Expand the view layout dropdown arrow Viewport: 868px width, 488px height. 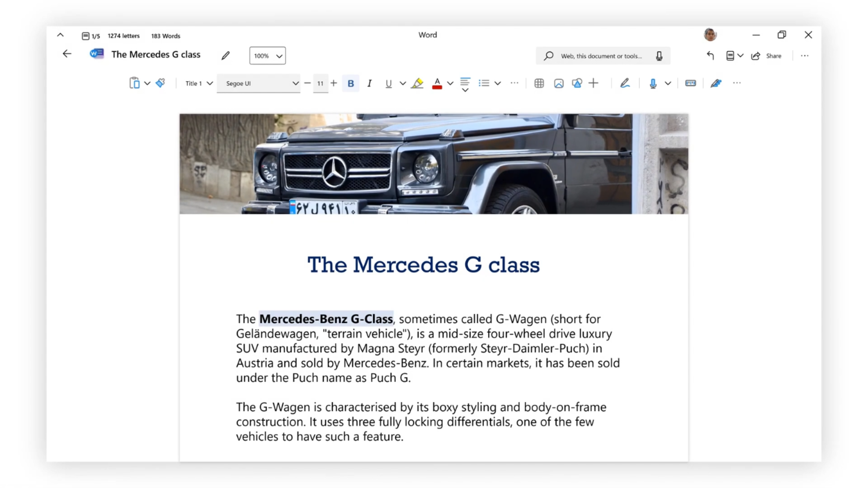point(740,56)
